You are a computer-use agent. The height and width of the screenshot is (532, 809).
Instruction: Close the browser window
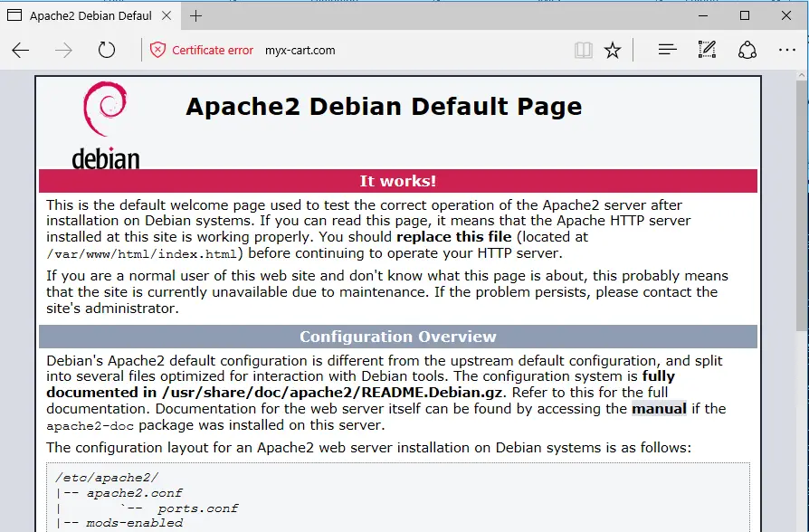click(786, 15)
